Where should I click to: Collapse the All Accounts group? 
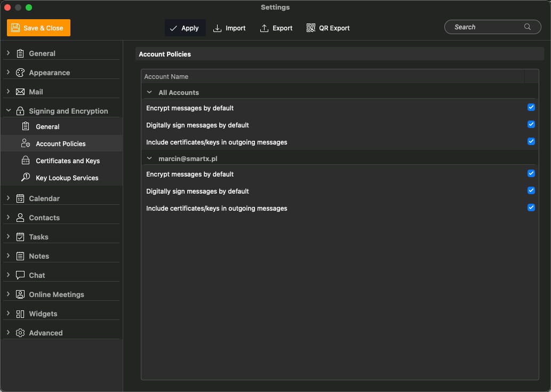coord(149,92)
